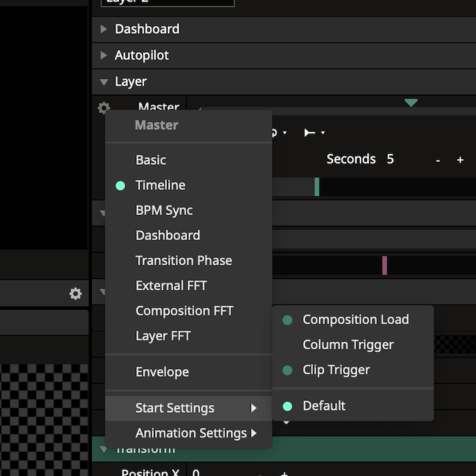Viewport: 476px width, 476px height.
Task: Enable Clip Trigger start option
Action: 336,370
